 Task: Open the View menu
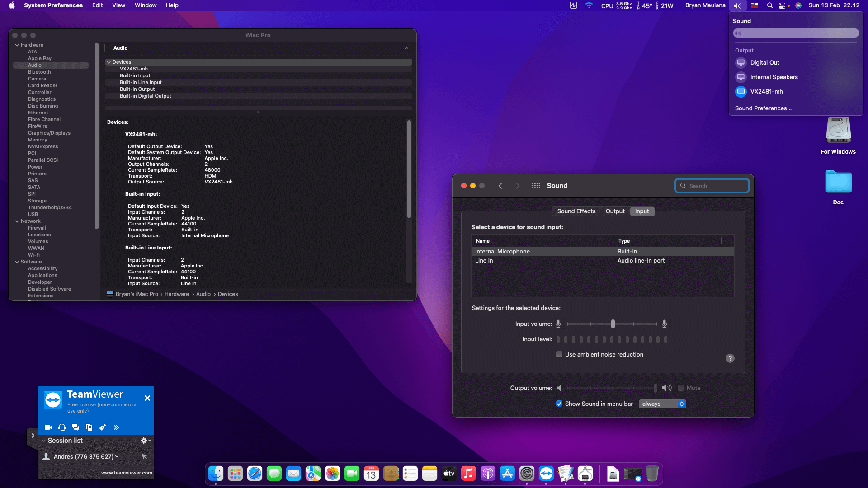[x=119, y=5]
